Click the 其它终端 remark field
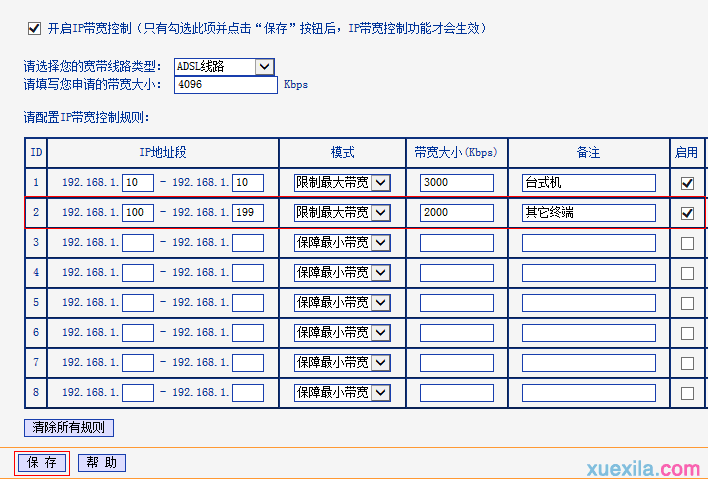The height and width of the screenshot is (481, 708). click(x=589, y=212)
